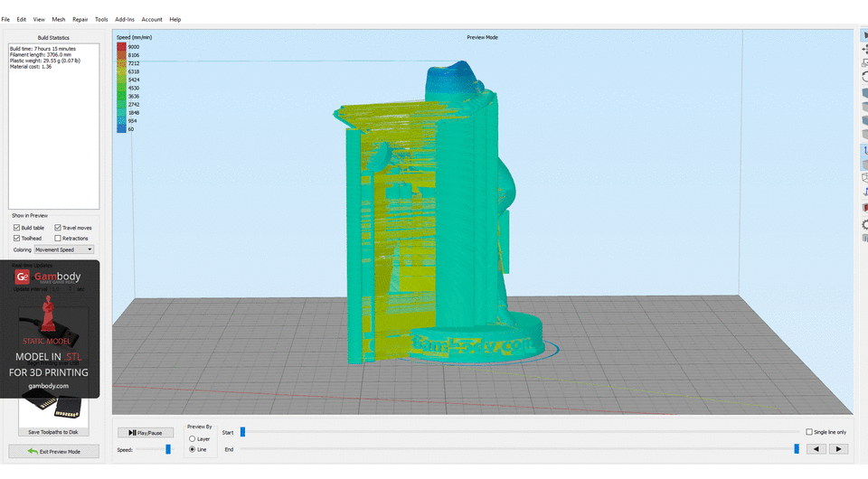
Task: Click the yellow 7212 speed legend swatch
Action: pyautogui.click(x=121, y=63)
